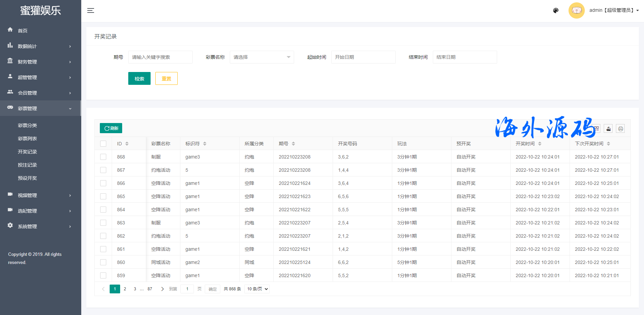Click the export table icon

(x=608, y=129)
